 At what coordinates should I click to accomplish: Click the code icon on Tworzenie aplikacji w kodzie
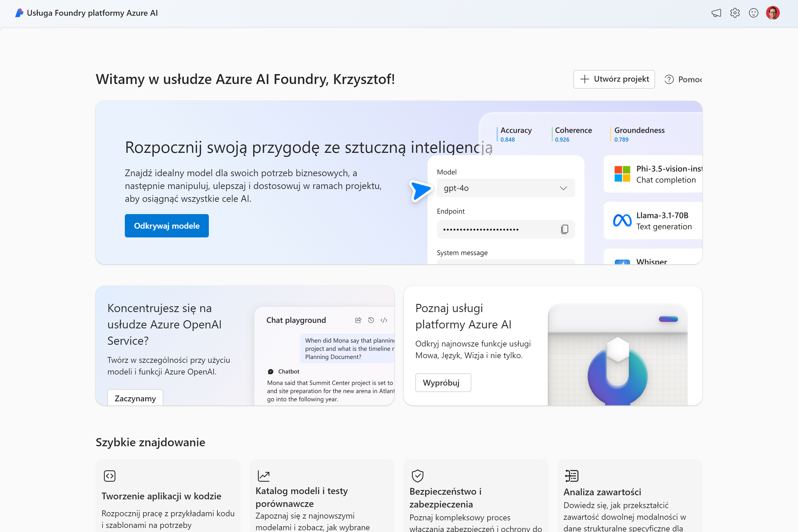tap(110, 476)
